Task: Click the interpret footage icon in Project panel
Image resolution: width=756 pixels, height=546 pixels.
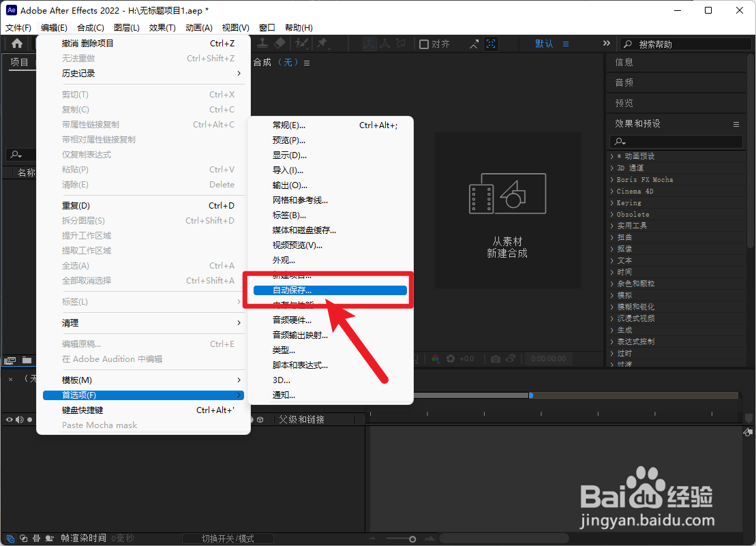Action: (10, 360)
